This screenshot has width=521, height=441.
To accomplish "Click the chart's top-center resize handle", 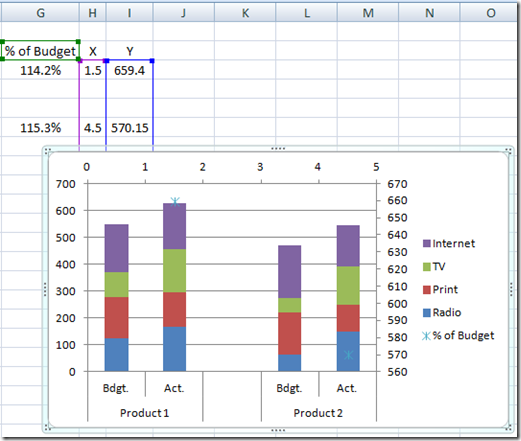I will click(x=278, y=149).
